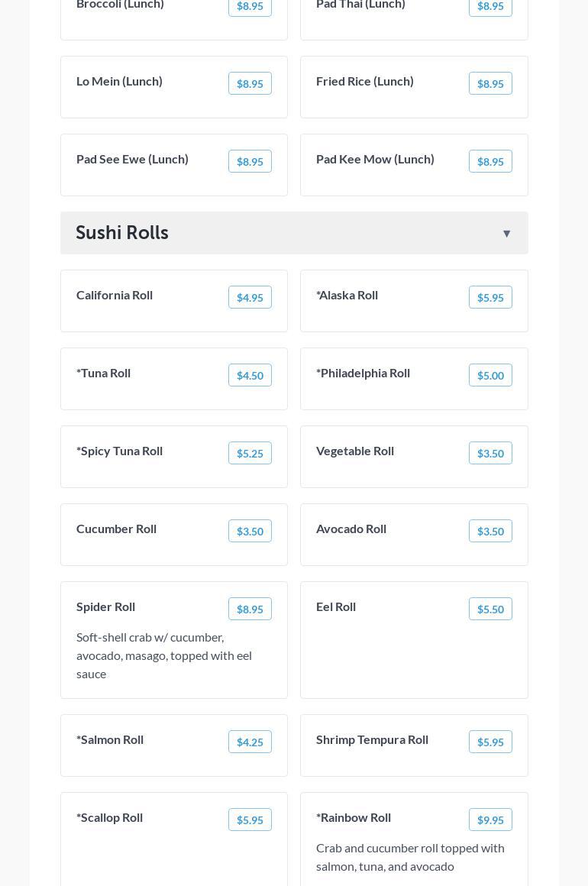The image size is (588, 886).
Task: Select the *Scallop Roll item
Action: 110,818
